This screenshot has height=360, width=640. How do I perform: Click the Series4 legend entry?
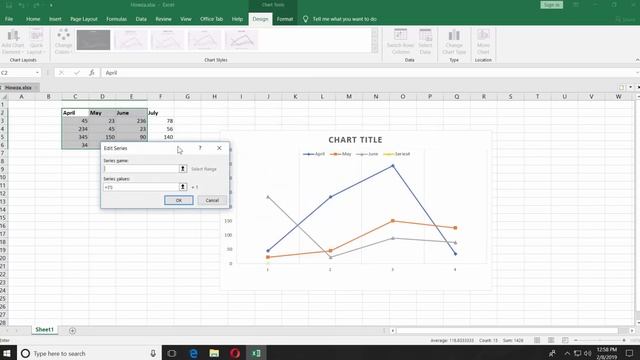point(397,154)
